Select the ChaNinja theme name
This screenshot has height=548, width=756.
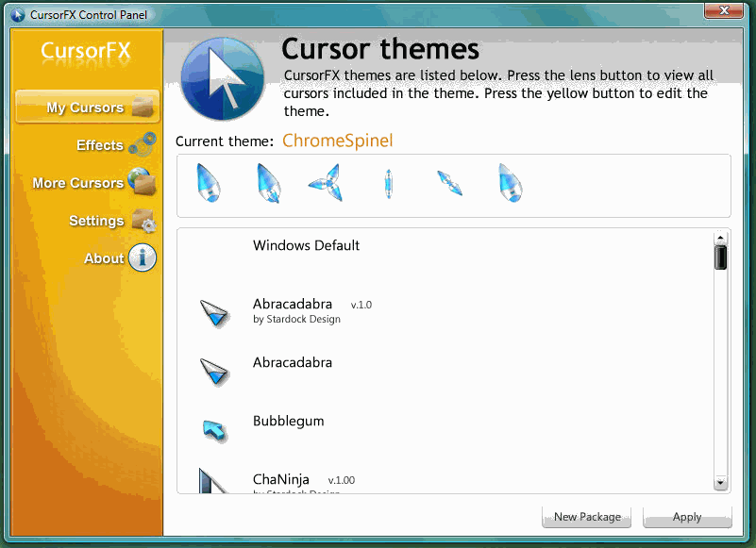tap(280, 479)
